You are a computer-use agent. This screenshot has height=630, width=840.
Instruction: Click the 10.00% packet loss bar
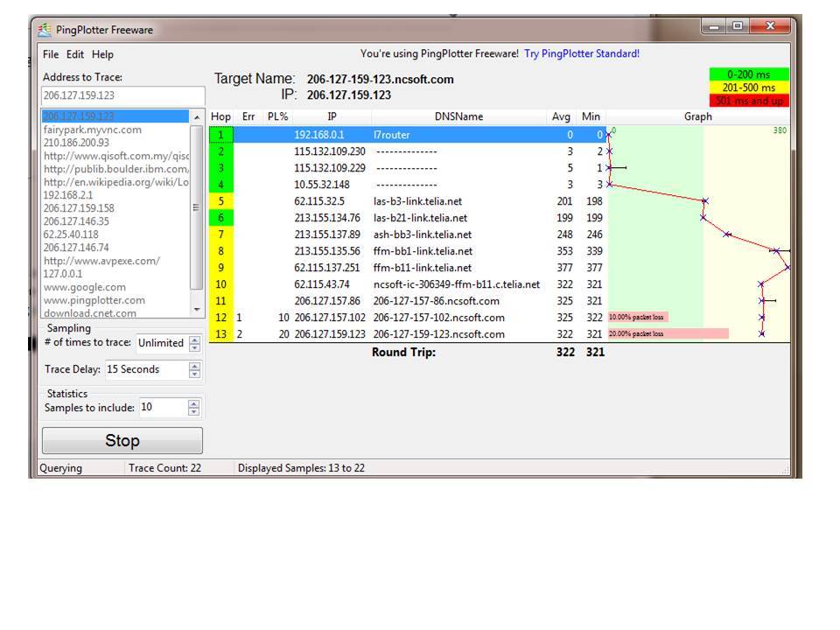pos(638,317)
